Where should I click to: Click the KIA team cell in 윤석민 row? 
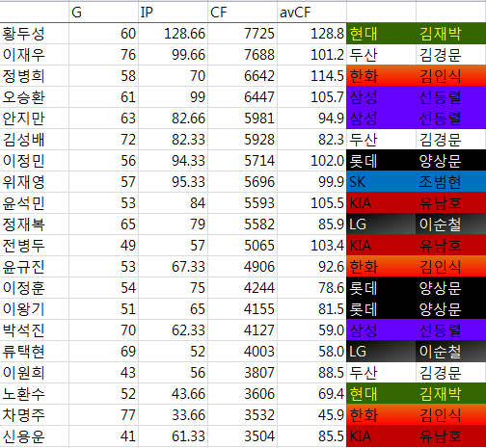tap(381, 203)
